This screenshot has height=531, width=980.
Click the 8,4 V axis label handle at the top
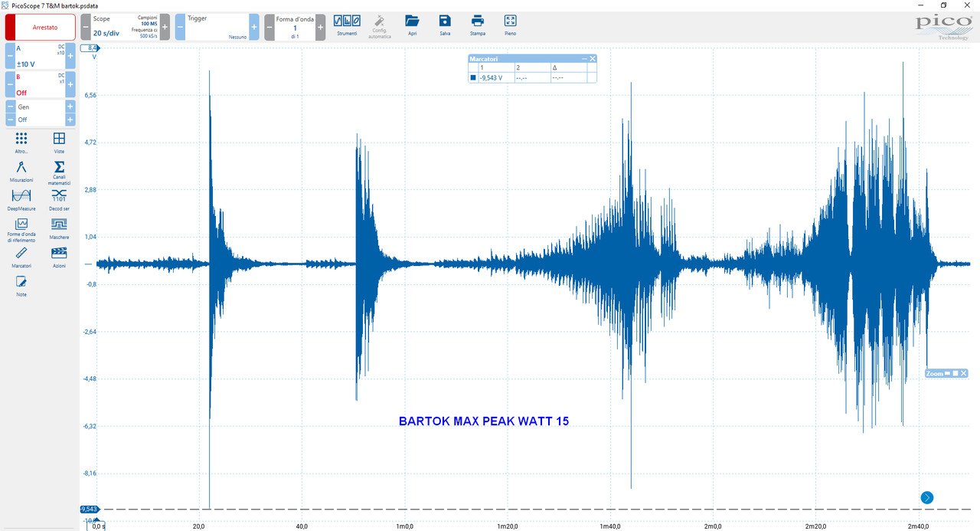89,48
